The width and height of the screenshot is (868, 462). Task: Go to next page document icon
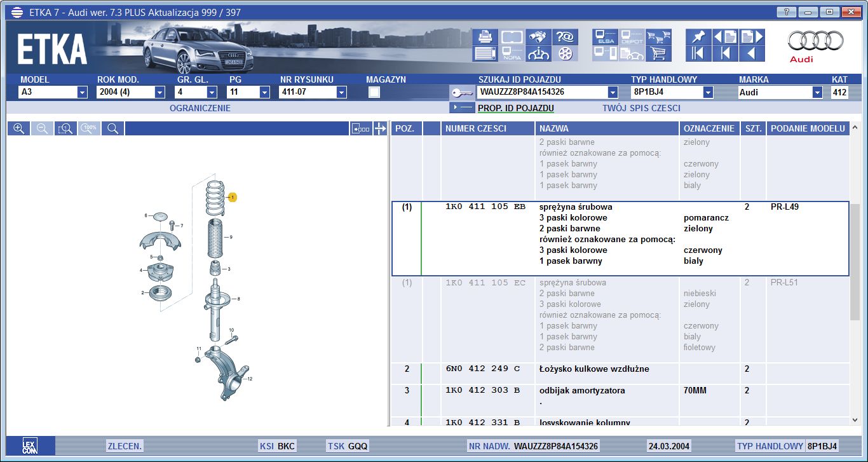752,37
